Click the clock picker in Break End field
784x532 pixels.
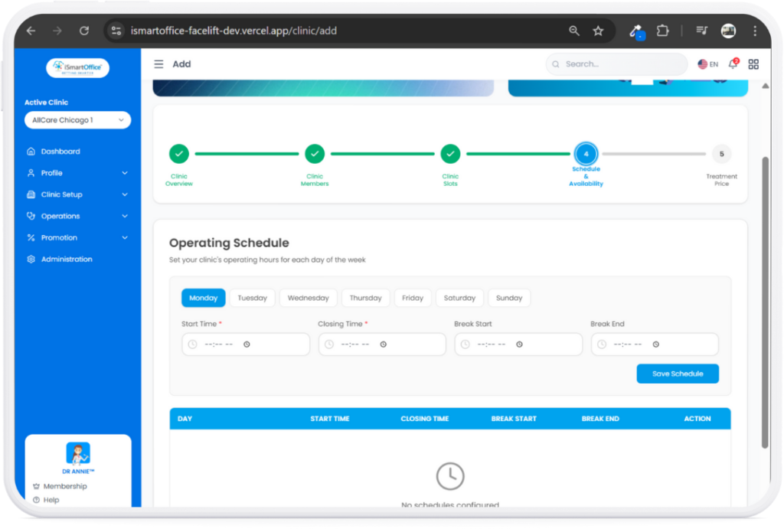[656, 344]
